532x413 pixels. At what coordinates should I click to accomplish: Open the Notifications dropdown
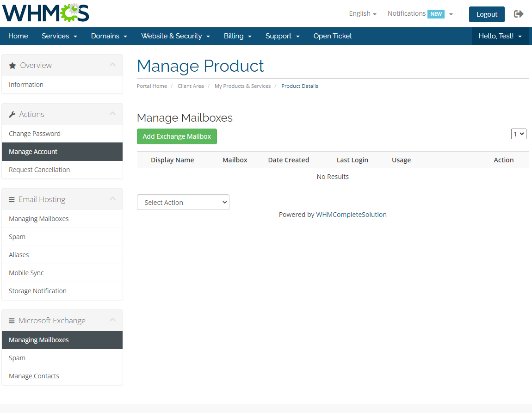420,13
